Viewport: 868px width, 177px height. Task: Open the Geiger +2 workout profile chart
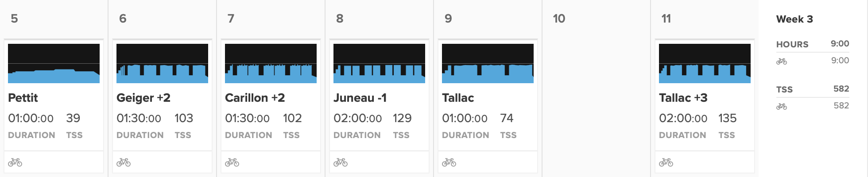162,63
